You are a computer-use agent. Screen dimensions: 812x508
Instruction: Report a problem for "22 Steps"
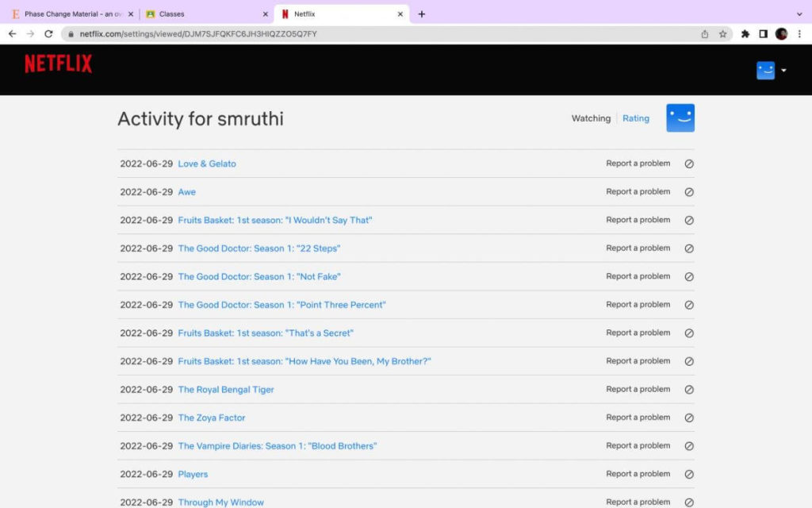coord(638,248)
